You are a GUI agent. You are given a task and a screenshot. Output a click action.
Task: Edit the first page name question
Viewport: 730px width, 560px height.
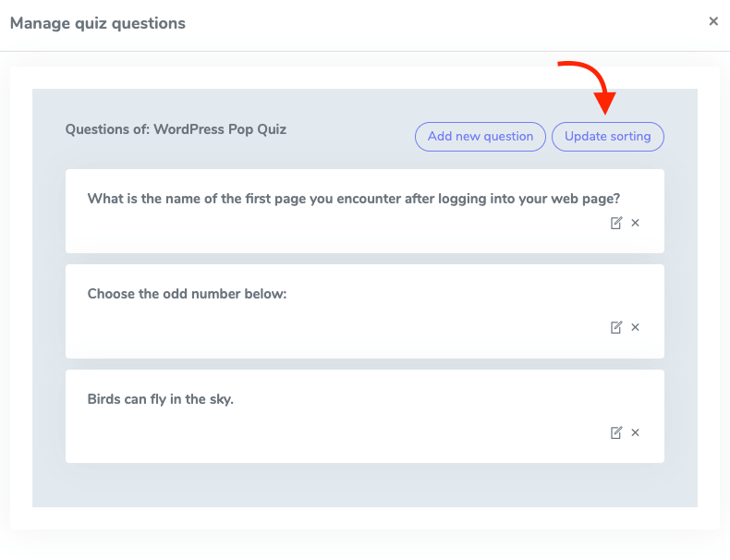click(616, 223)
